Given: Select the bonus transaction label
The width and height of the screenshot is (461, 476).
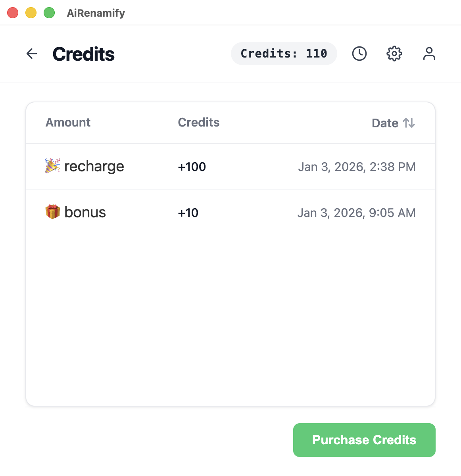Looking at the screenshot, I should (x=85, y=213).
